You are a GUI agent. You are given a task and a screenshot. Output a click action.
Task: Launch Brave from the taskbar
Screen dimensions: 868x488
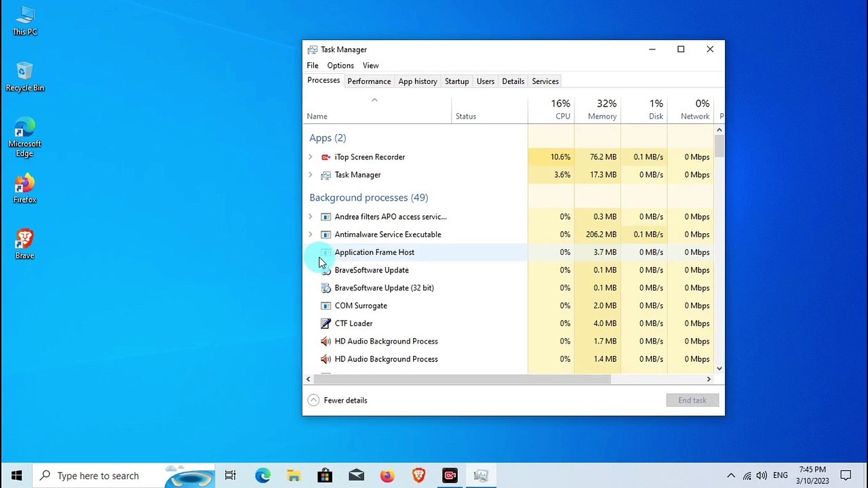418,476
